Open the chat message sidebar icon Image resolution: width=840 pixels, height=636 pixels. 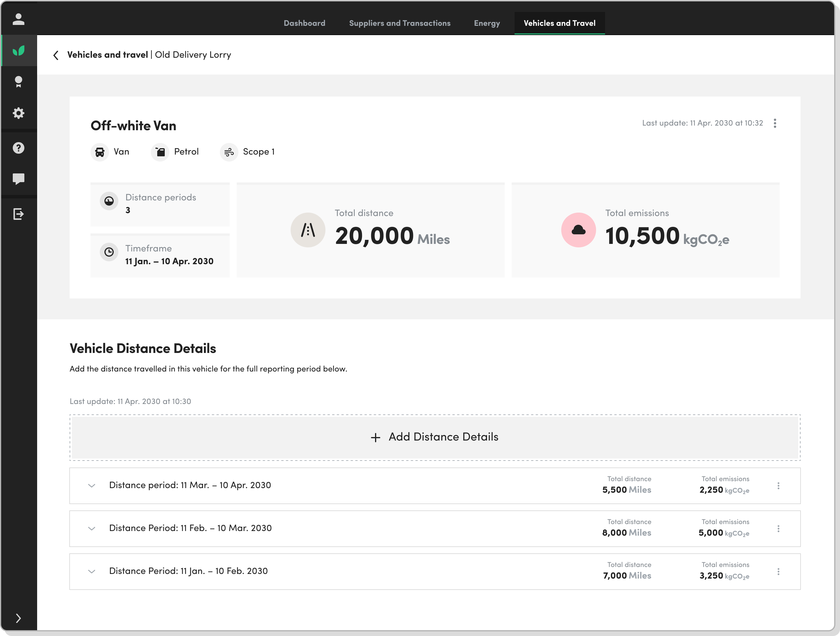(18, 179)
